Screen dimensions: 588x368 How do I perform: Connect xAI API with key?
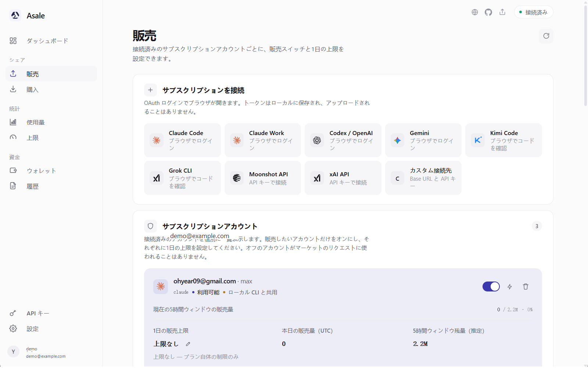click(343, 178)
